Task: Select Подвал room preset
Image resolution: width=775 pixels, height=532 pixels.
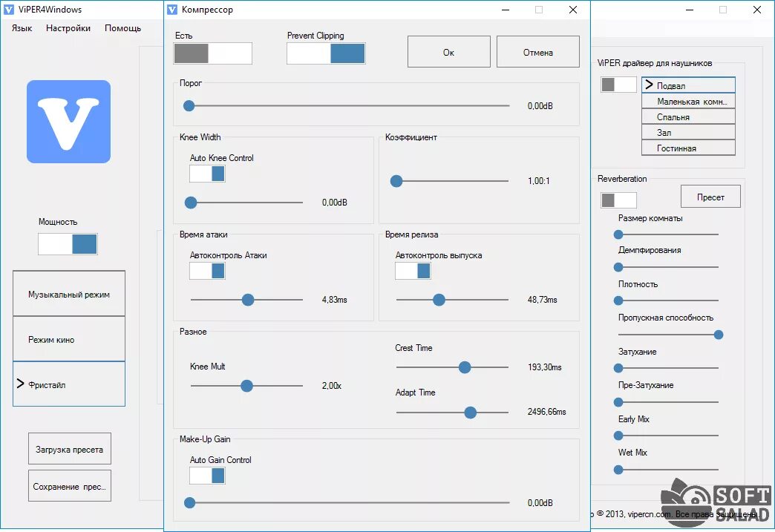Action: tap(688, 85)
